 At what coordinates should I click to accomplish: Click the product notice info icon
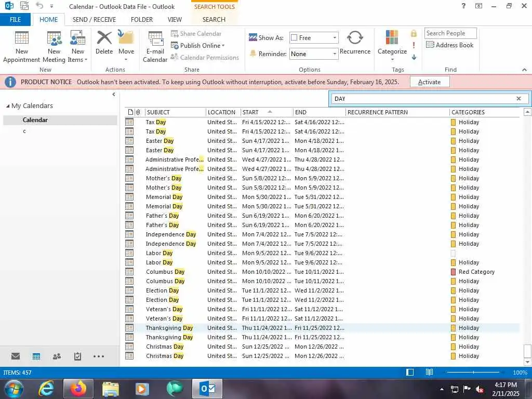coord(10,82)
